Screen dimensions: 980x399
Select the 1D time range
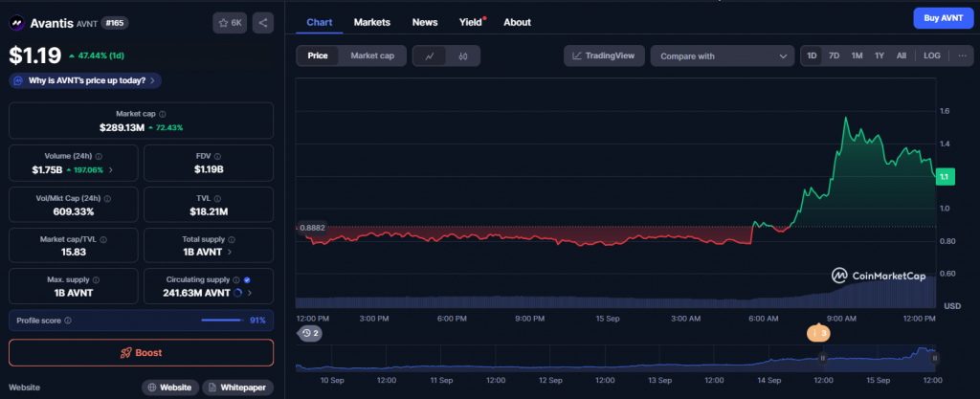pyautogui.click(x=812, y=55)
